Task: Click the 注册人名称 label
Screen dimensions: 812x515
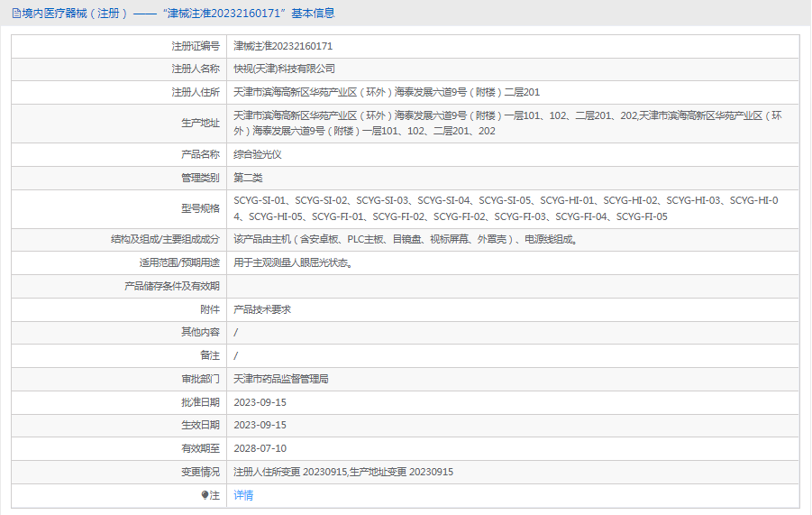Action: tap(196, 69)
